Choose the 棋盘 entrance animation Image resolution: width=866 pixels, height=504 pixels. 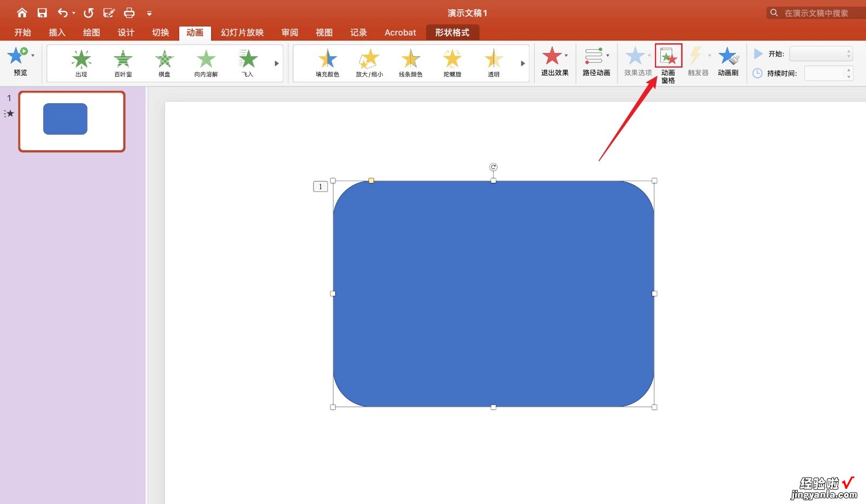click(165, 63)
